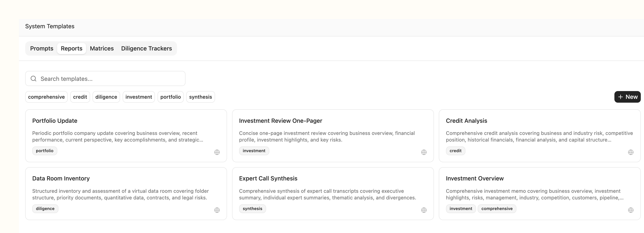
Task: Open the Credit Analysis template title
Action: pyautogui.click(x=466, y=121)
